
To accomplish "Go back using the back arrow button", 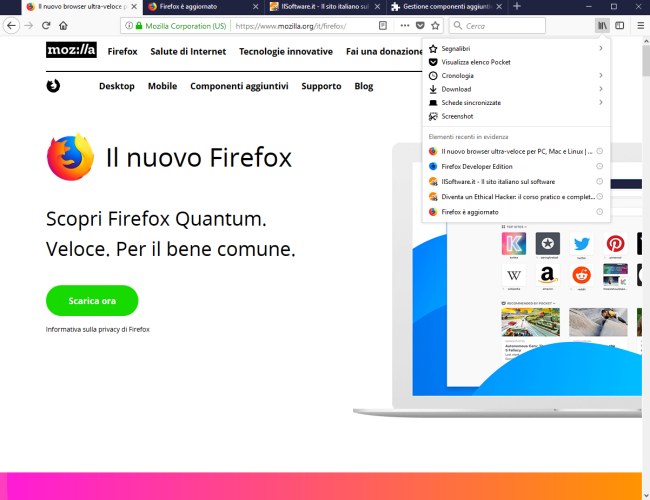I will (x=11, y=26).
